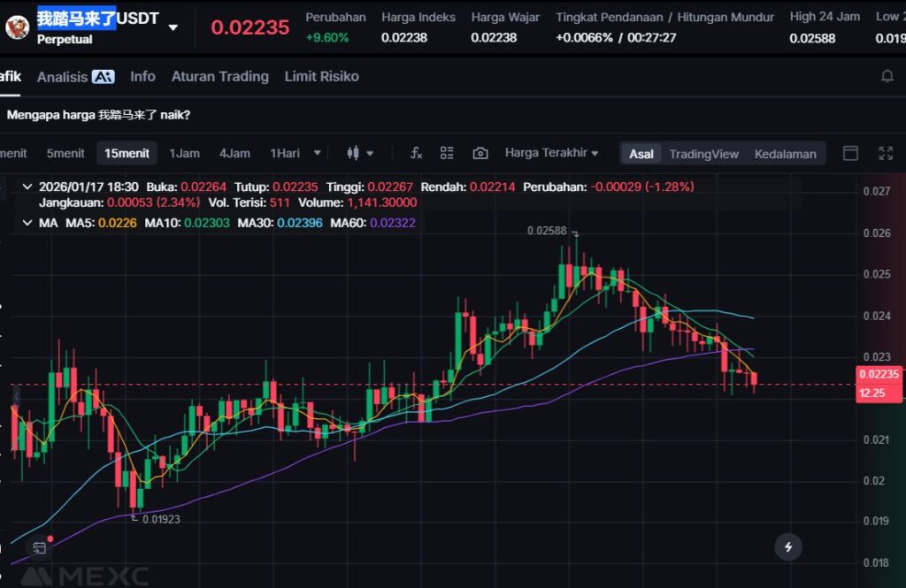Switch chart view to Kedalaman

point(785,154)
